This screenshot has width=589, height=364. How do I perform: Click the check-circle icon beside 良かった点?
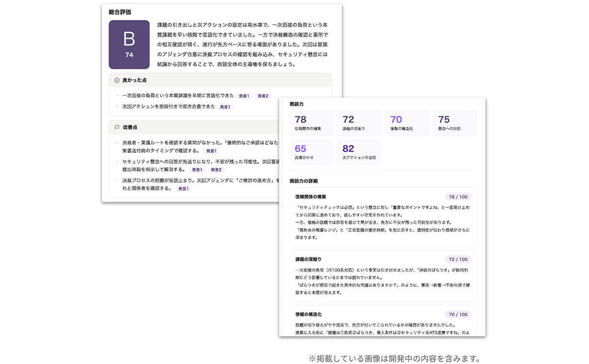pos(117,80)
